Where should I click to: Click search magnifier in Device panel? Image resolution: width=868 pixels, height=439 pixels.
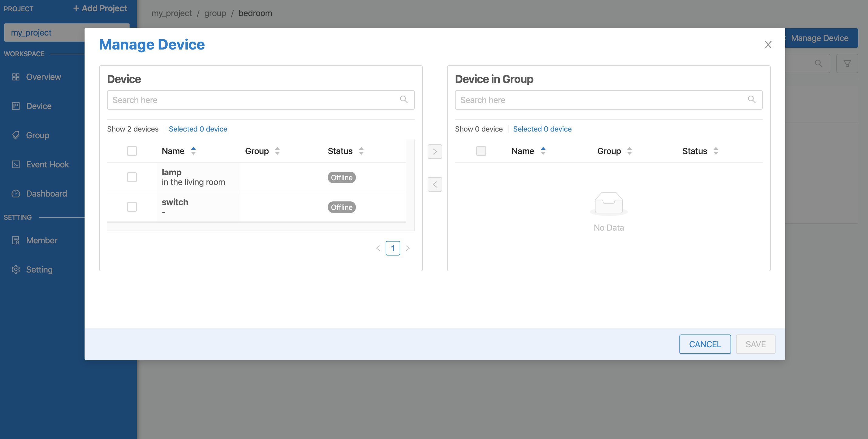pyautogui.click(x=404, y=99)
